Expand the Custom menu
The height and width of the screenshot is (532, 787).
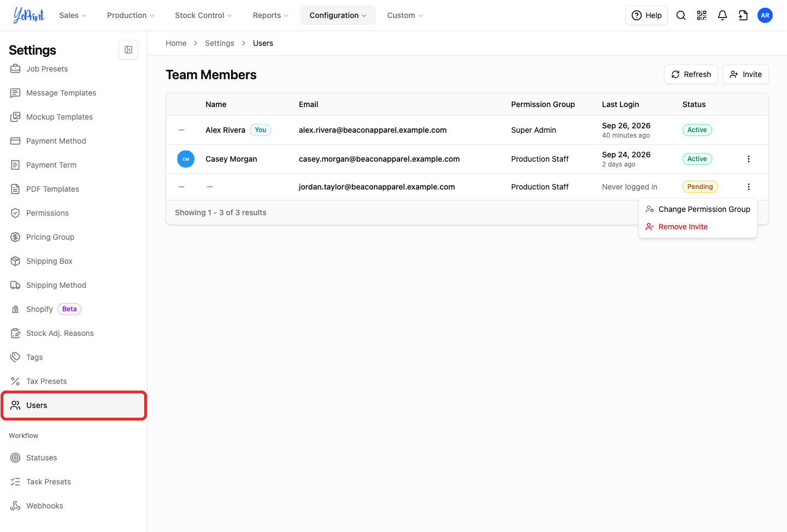tap(405, 15)
